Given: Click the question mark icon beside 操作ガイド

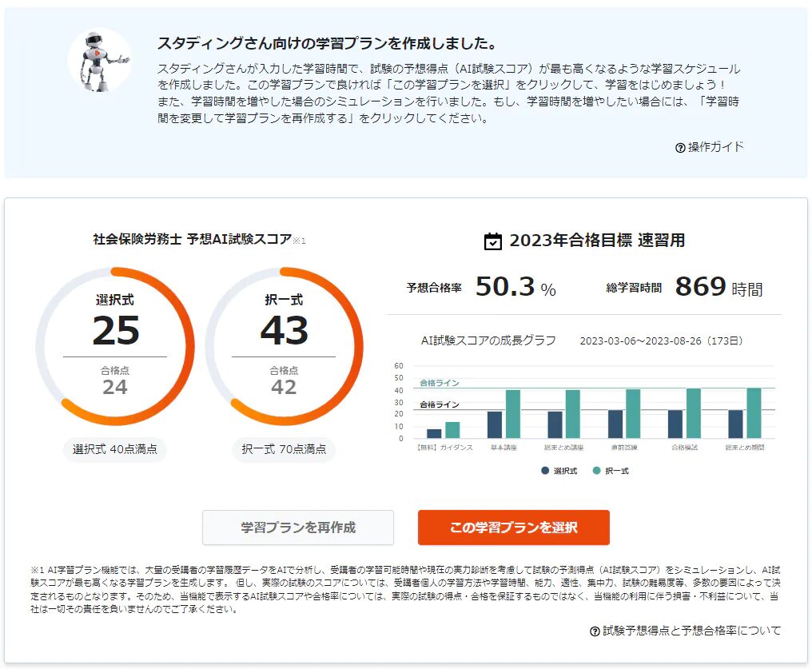Looking at the screenshot, I should (680, 147).
